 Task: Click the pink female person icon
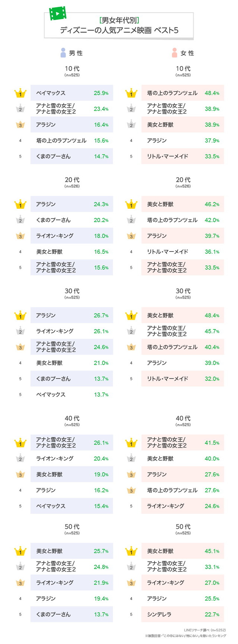click(x=174, y=53)
